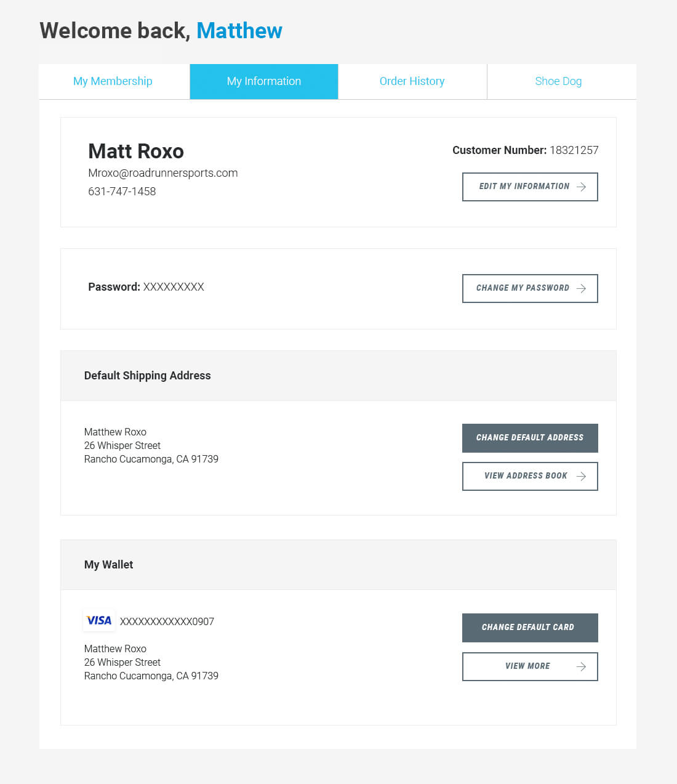Image resolution: width=677 pixels, height=784 pixels.
Task: Click arrow icon beside View Address Book
Action: tap(581, 476)
